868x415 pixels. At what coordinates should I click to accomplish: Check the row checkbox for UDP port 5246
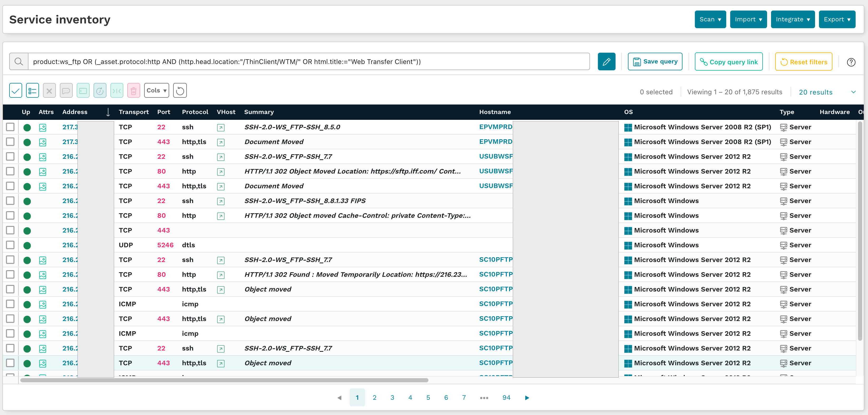pyautogui.click(x=10, y=245)
